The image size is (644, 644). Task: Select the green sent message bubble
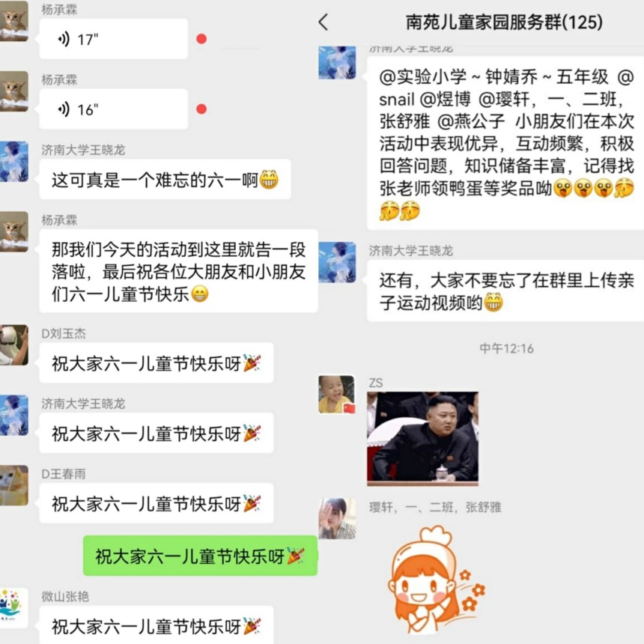pyautogui.click(x=200, y=556)
